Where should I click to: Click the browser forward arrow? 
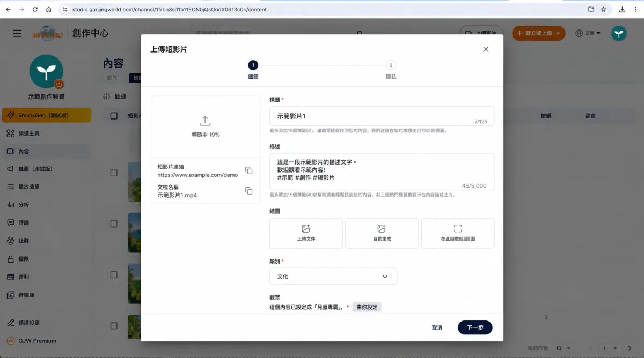tap(21, 9)
